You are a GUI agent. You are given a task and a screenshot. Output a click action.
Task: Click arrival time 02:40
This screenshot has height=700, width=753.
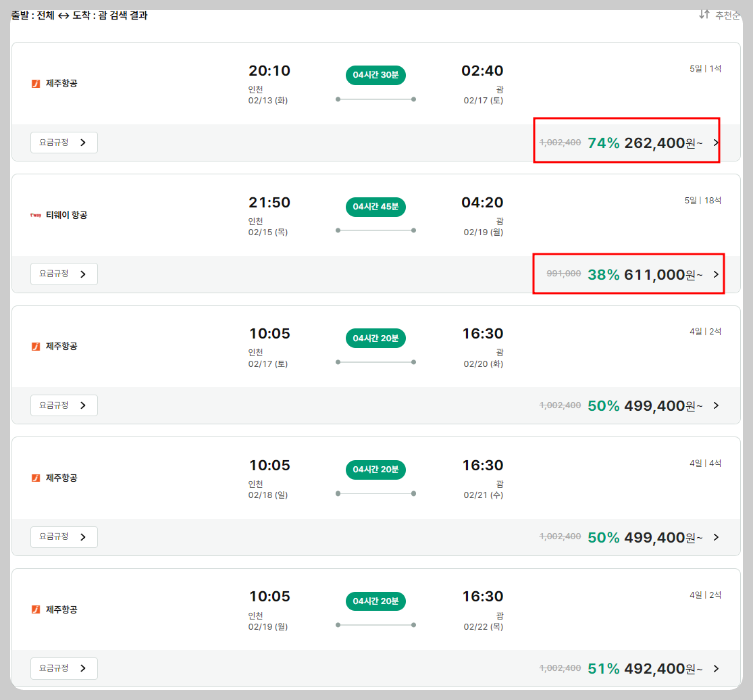(x=482, y=71)
